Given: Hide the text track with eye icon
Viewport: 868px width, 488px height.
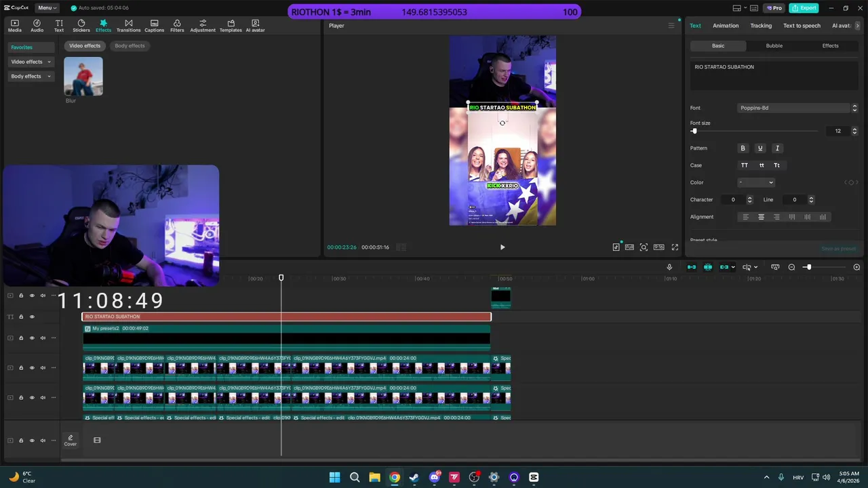Looking at the screenshot, I should [32, 317].
